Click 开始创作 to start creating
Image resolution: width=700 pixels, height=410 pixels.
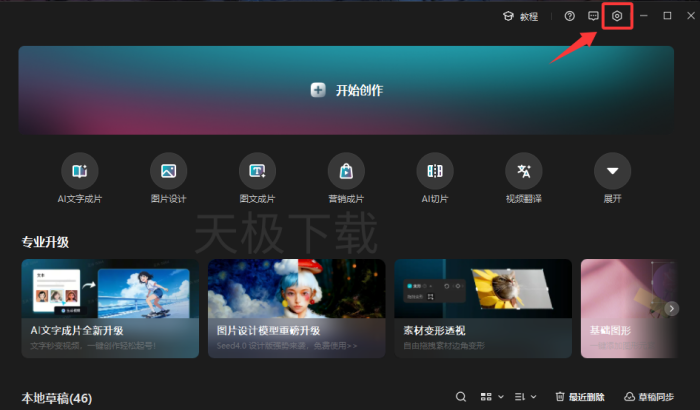click(346, 90)
